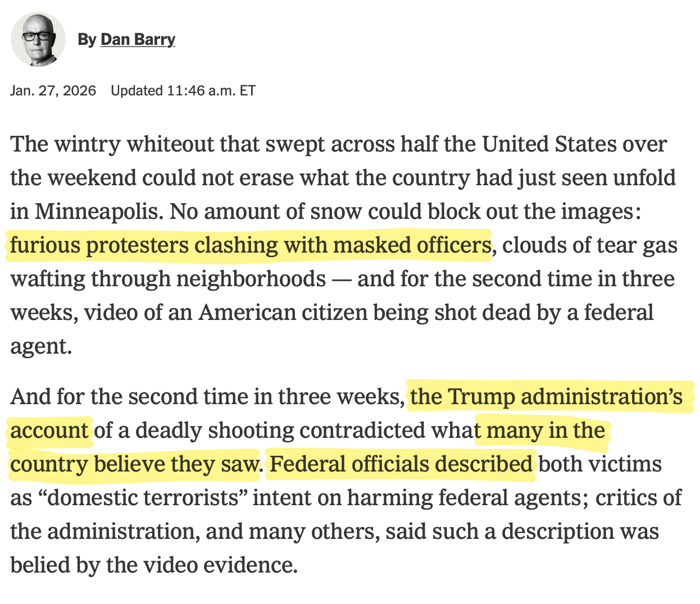Click Dan Barry's author headshot photo
This screenshot has width=700, height=604.
pyautogui.click(x=38, y=39)
